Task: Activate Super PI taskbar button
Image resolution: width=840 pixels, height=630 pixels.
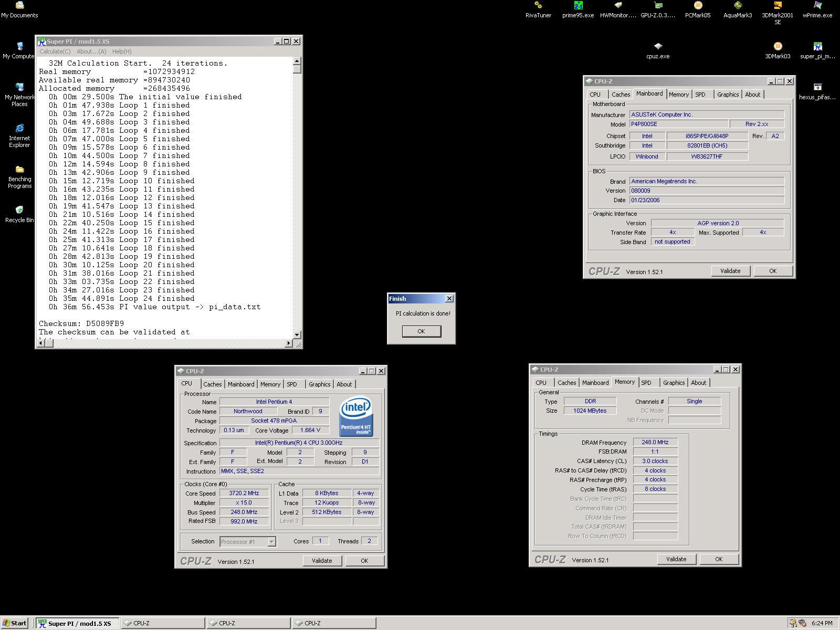Action: tap(78, 623)
